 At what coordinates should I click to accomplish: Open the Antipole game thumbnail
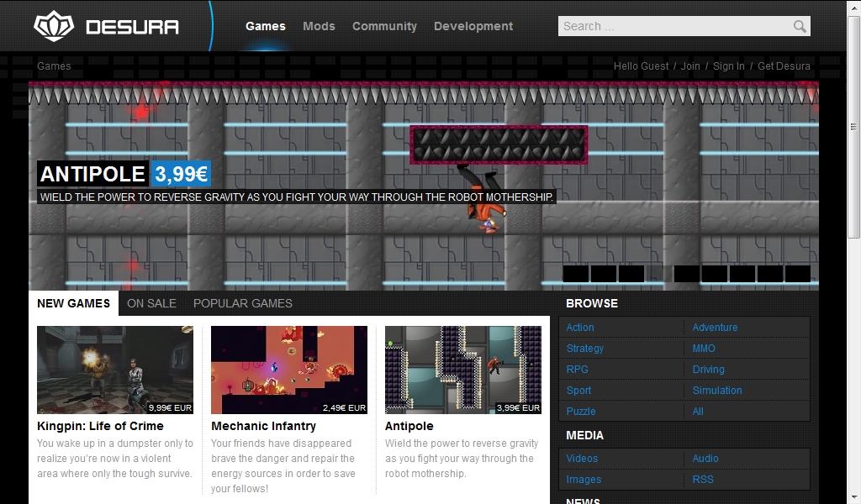(x=463, y=370)
